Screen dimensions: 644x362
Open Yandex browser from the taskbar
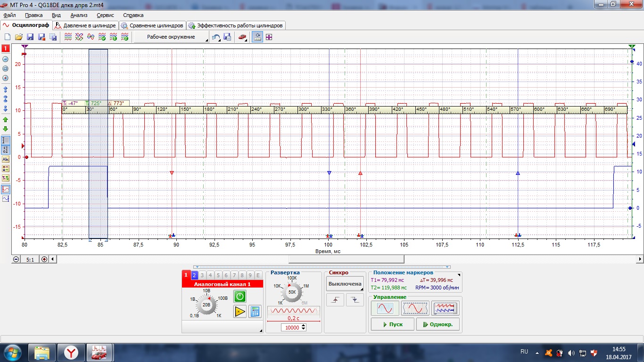point(71,352)
